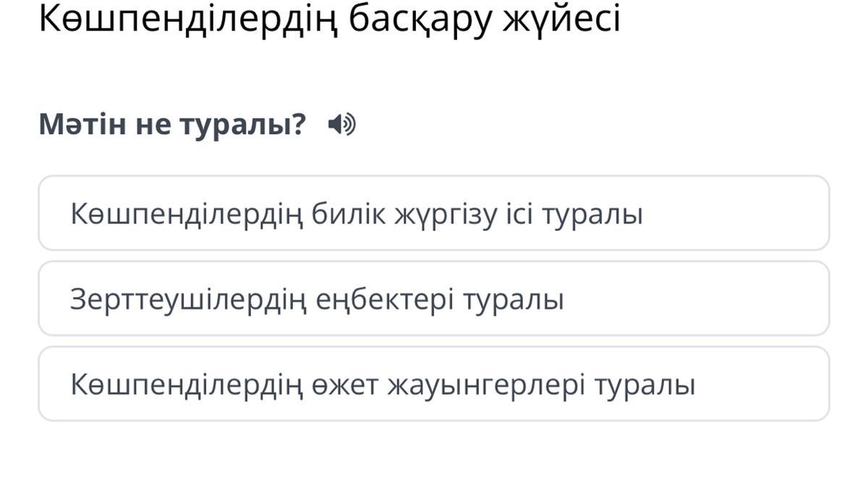
Task: Select the answer about brave warriors
Action: [x=383, y=385]
